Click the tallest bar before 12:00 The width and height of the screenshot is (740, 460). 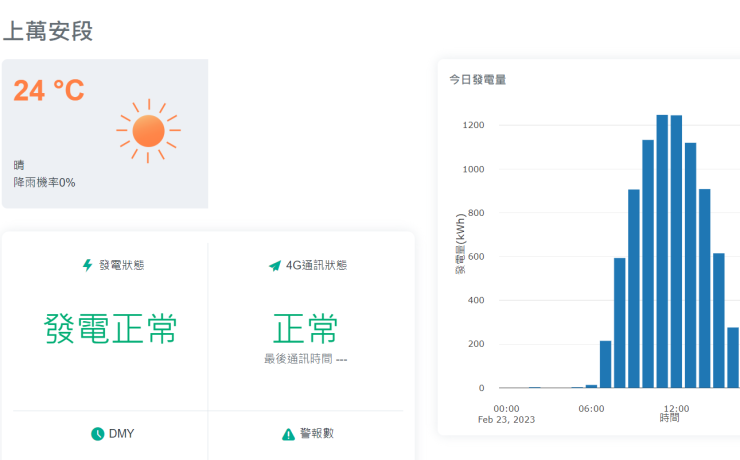click(662, 251)
